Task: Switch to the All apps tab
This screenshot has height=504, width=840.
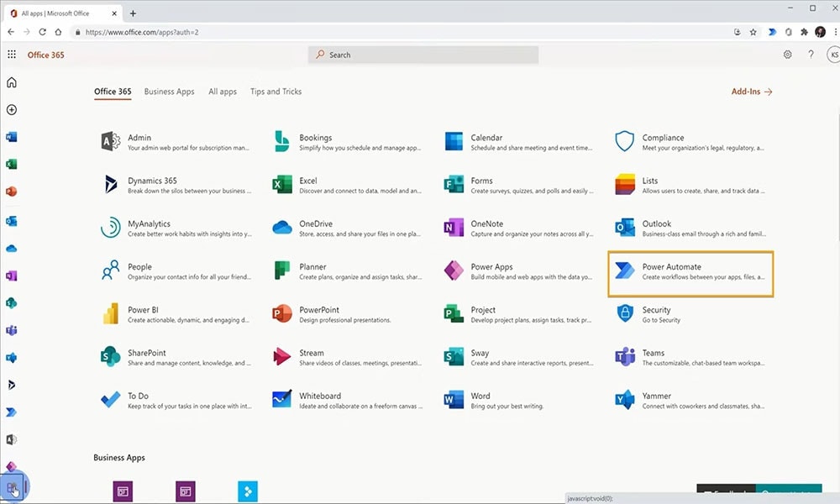Action: click(223, 92)
